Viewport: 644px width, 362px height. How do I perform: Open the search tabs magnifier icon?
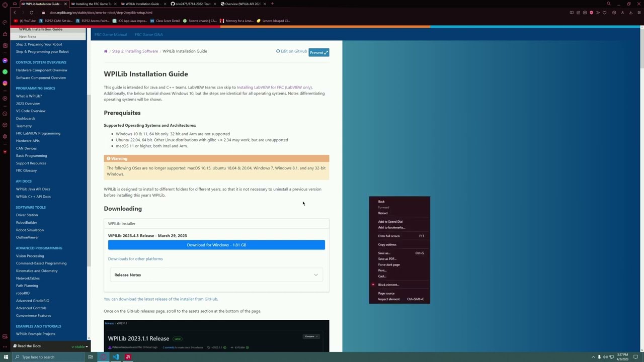(x=608, y=4)
